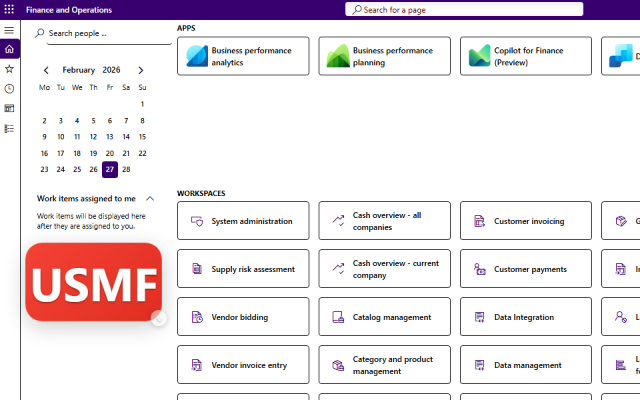Image resolution: width=640 pixels, height=400 pixels.
Task: Expand the navigation pane hamburger menu
Action: [x=9, y=30]
